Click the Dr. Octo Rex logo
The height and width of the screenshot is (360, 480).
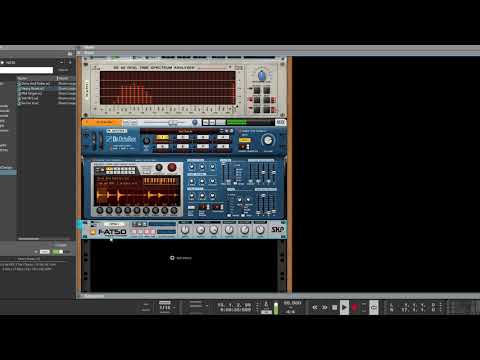121,139
